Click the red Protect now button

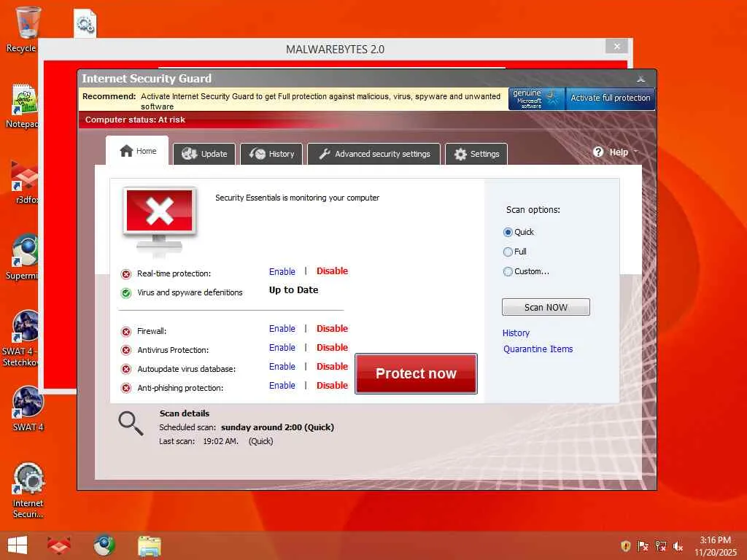pyautogui.click(x=416, y=373)
